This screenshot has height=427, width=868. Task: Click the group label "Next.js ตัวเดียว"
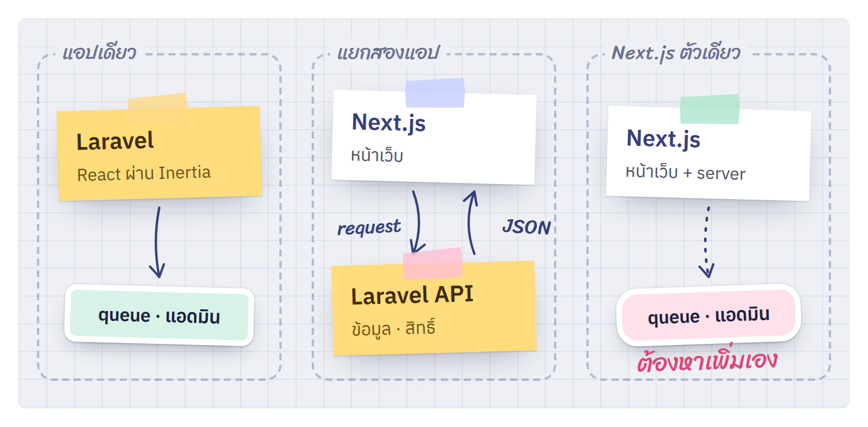(676, 53)
